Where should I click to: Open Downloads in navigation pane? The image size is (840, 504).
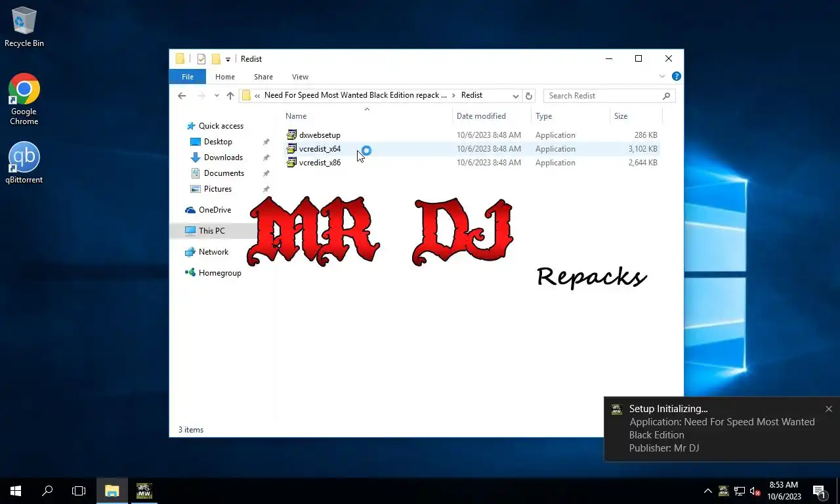223,157
